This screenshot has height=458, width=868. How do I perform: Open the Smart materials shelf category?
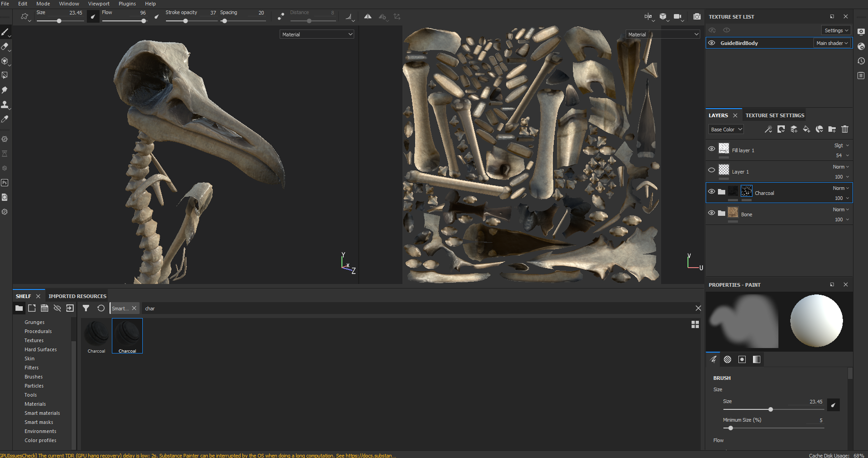click(42, 413)
